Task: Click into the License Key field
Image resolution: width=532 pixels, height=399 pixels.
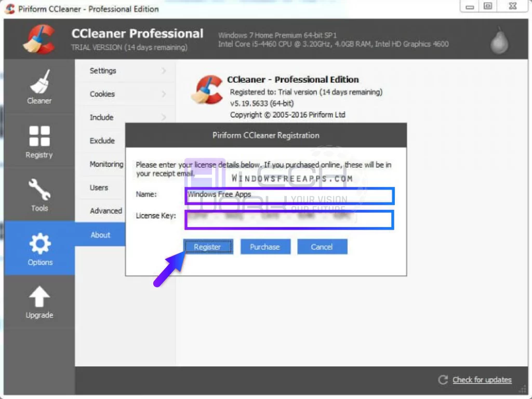Action: 289,220
